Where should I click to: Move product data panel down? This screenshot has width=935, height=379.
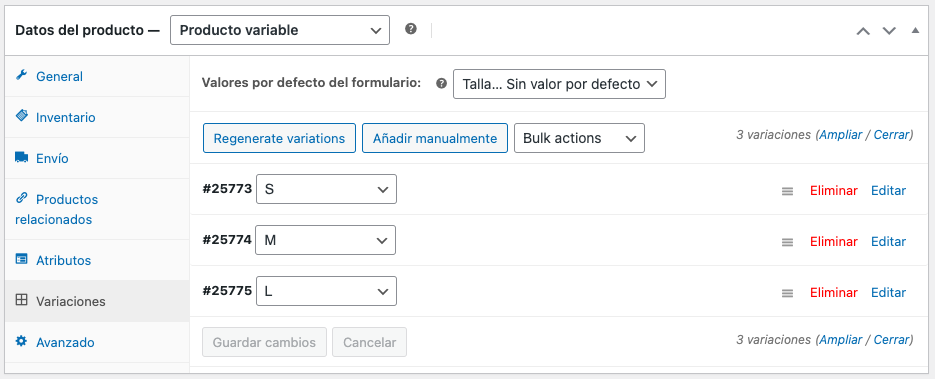[889, 30]
